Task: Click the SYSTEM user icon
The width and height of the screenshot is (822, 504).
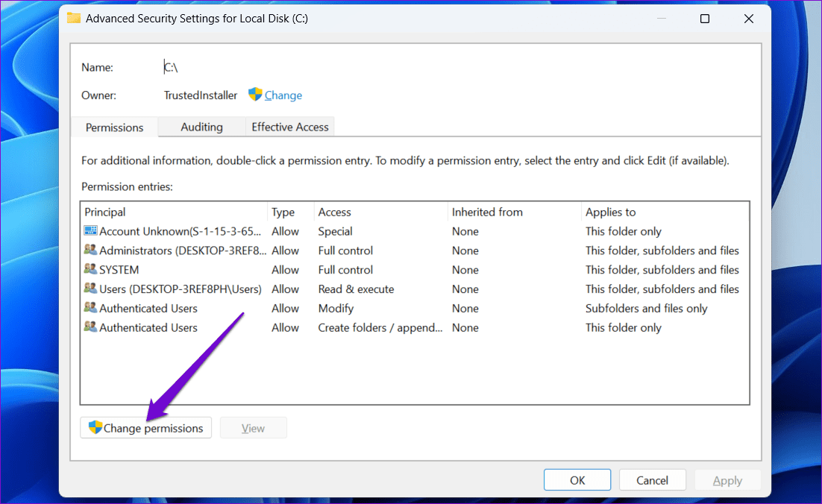Action: tap(90, 269)
